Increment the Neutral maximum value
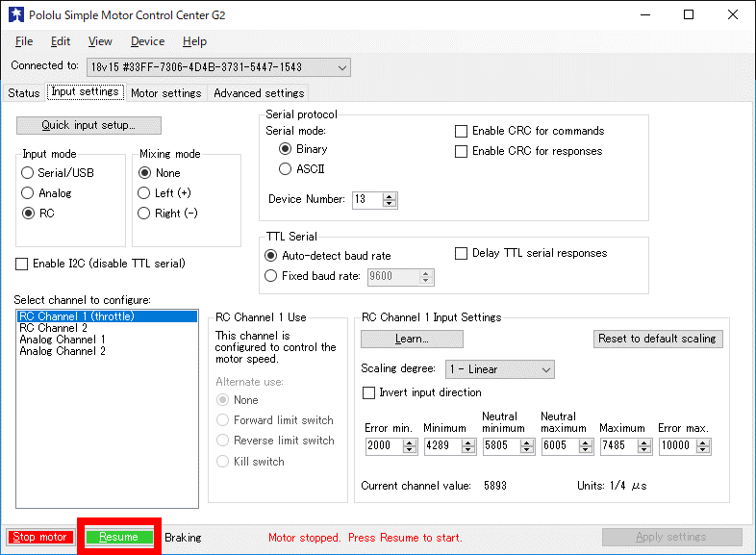 tap(587, 442)
